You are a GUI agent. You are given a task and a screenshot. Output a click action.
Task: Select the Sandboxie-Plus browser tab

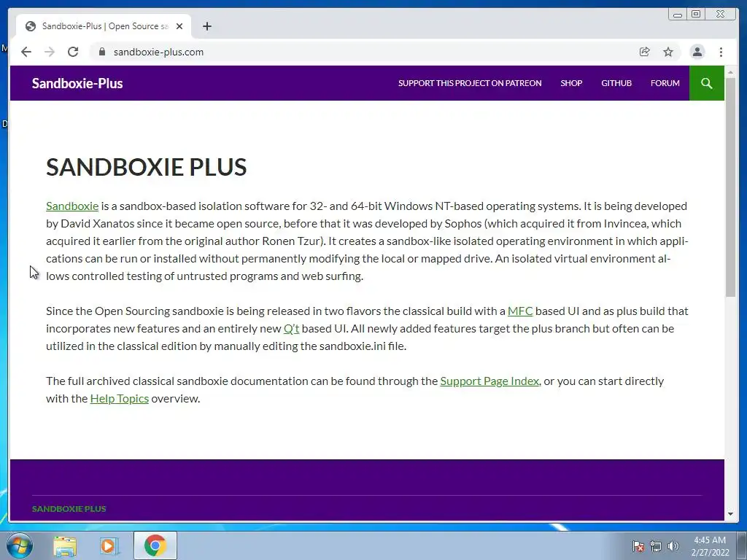[104, 26]
